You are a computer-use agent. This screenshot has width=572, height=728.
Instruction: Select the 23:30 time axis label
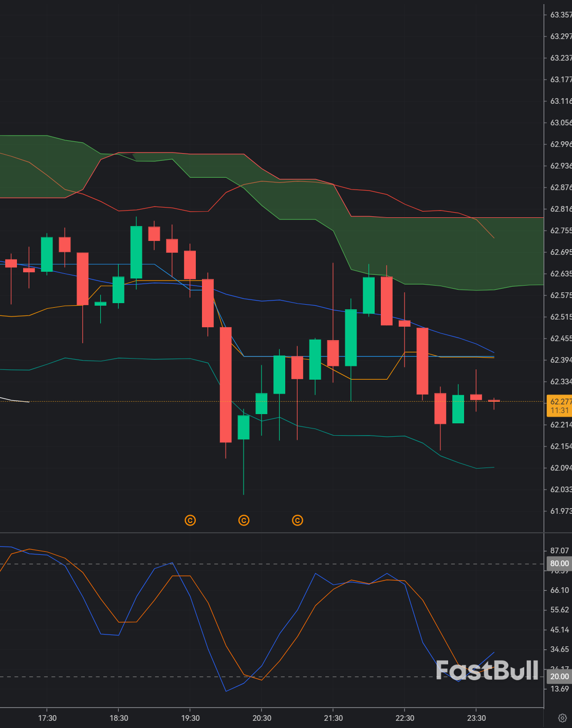pos(477,718)
